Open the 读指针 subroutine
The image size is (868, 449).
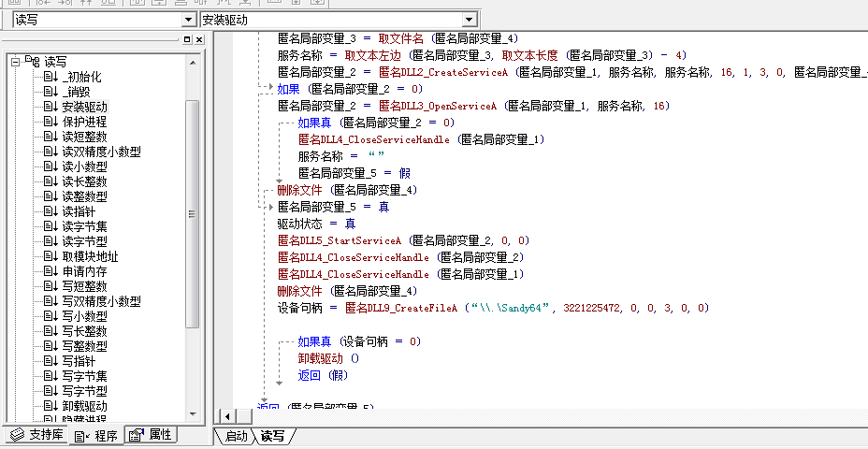tap(79, 211)
